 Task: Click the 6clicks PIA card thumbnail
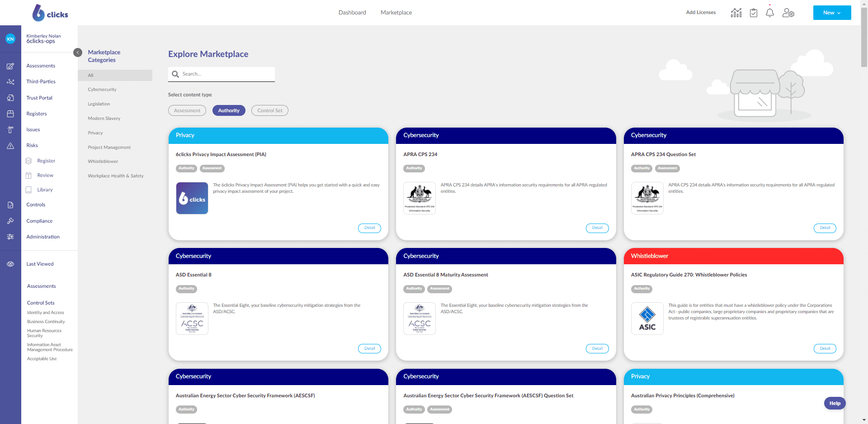pos(192,198)
